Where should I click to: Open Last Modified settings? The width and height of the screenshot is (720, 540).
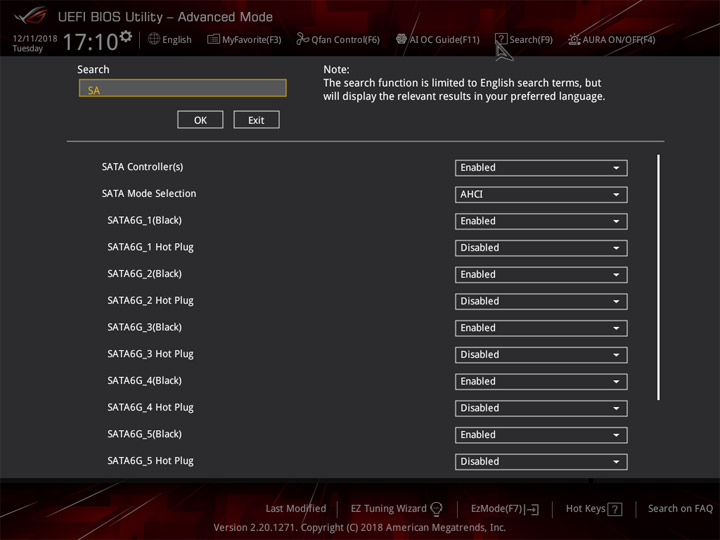[x=296, y=508]
